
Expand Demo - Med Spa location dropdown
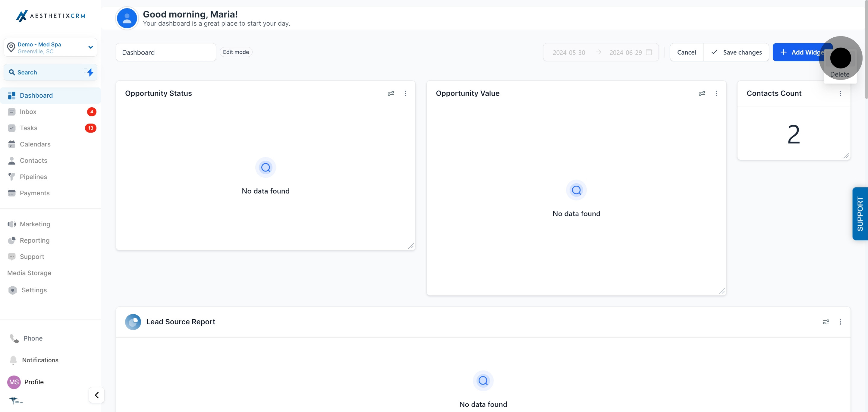coord(90,47)
